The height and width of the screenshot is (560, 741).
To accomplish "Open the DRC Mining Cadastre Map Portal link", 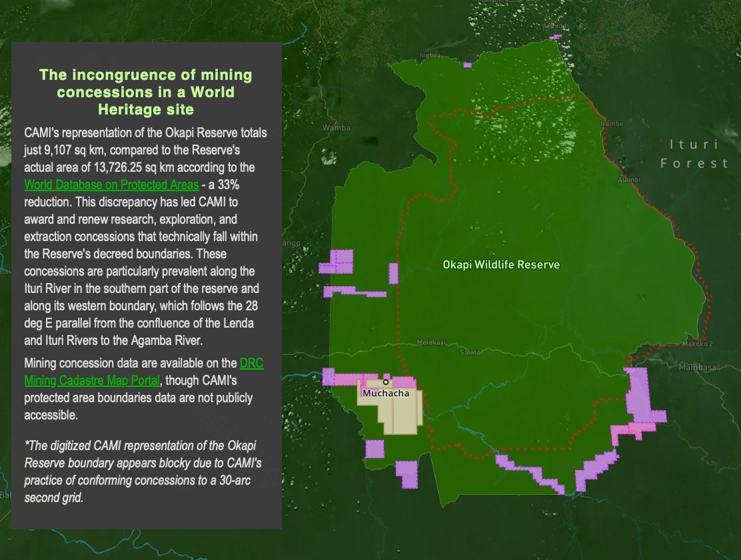I will [92, 380].
